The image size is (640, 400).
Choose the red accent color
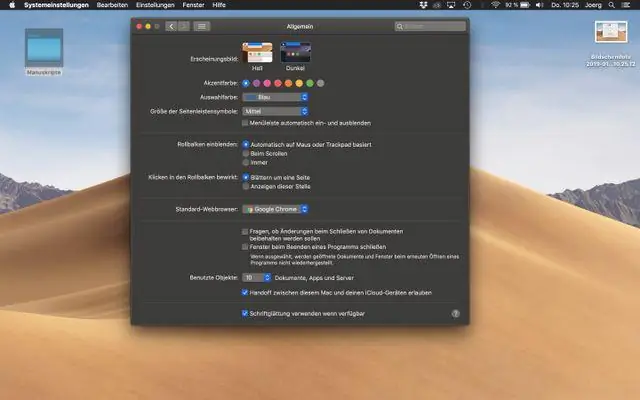[x=278, y=83]
